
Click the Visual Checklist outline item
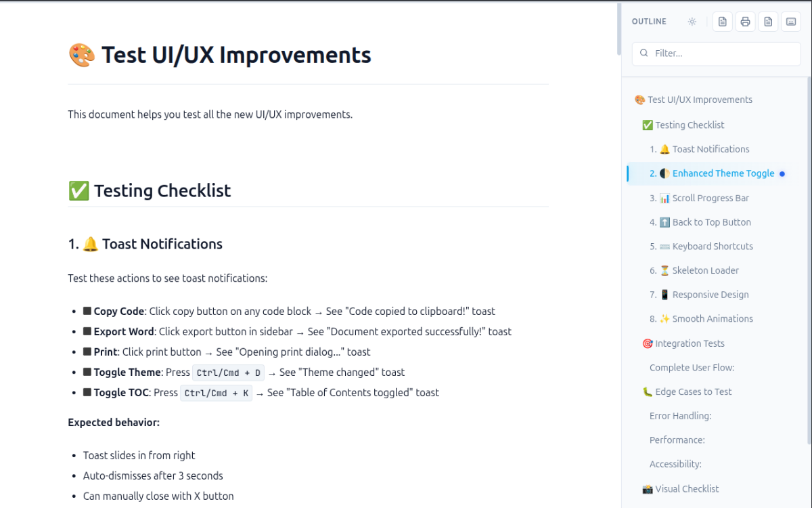(x=680, y=488)
